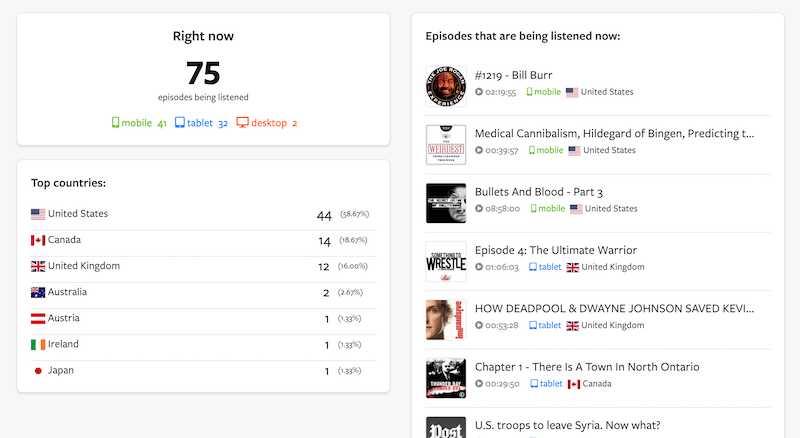
Task: Open the Medical Cannibalism episode title
Action: tap(614, 133)
